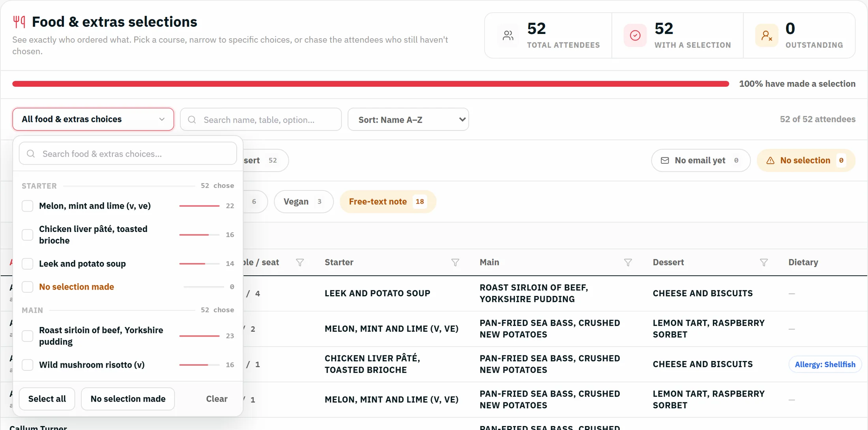Click the 52 of 52 attendees text

817,119
